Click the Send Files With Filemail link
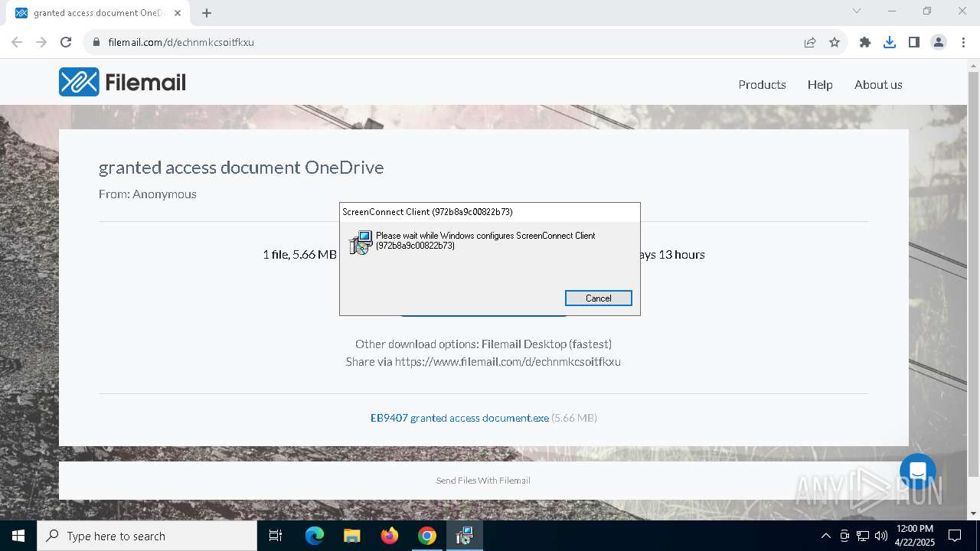 tap(483, 481)
